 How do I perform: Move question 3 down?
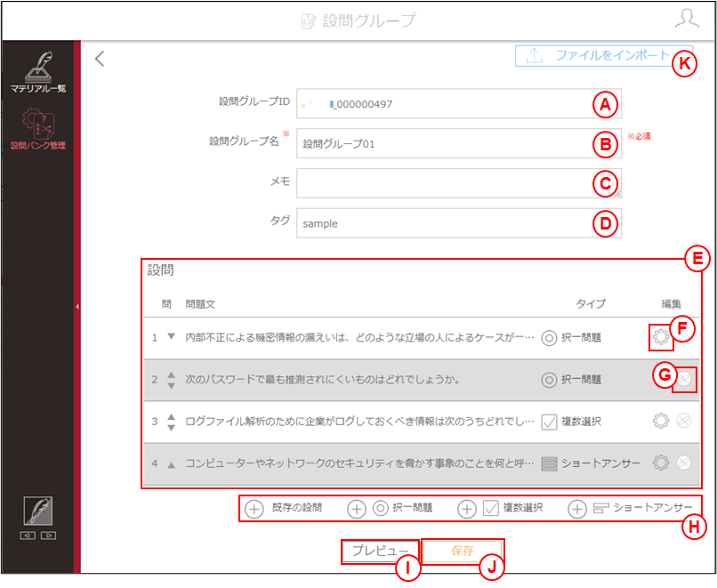[x=172, y=429]
